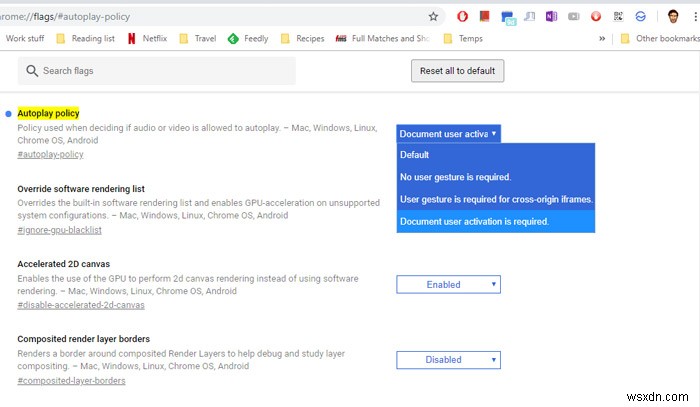Click the highlighted Autoplay policy title
This screenshot has height=407, width=700.
[x=48, y=113]
